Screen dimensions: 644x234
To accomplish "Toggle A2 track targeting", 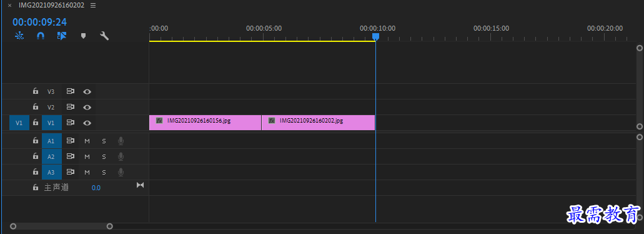I will [51, 156].
